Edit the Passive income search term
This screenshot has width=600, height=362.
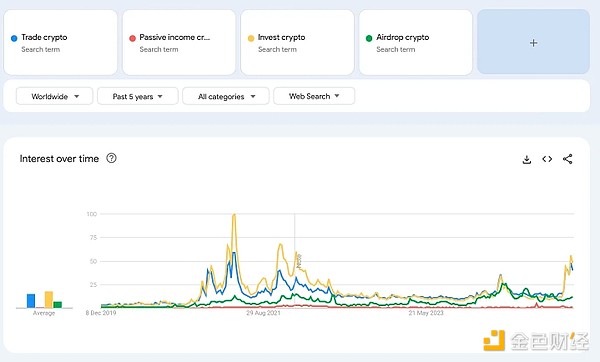174,38
